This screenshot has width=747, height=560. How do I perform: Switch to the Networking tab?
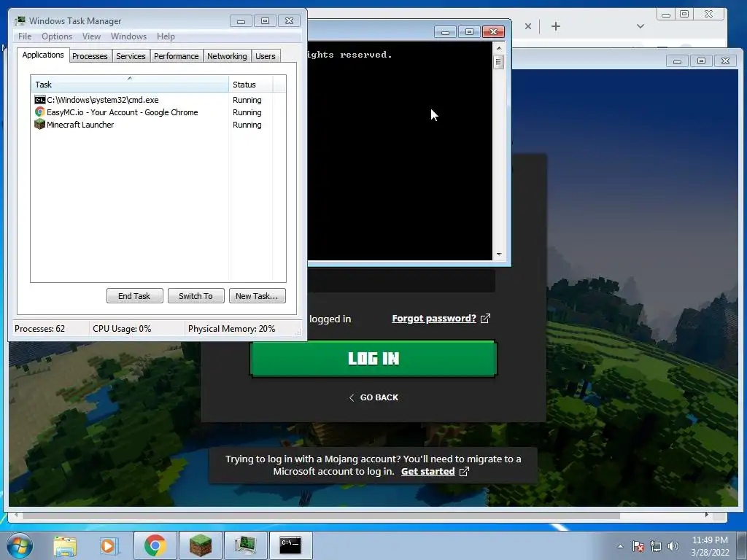click(227, 56)
